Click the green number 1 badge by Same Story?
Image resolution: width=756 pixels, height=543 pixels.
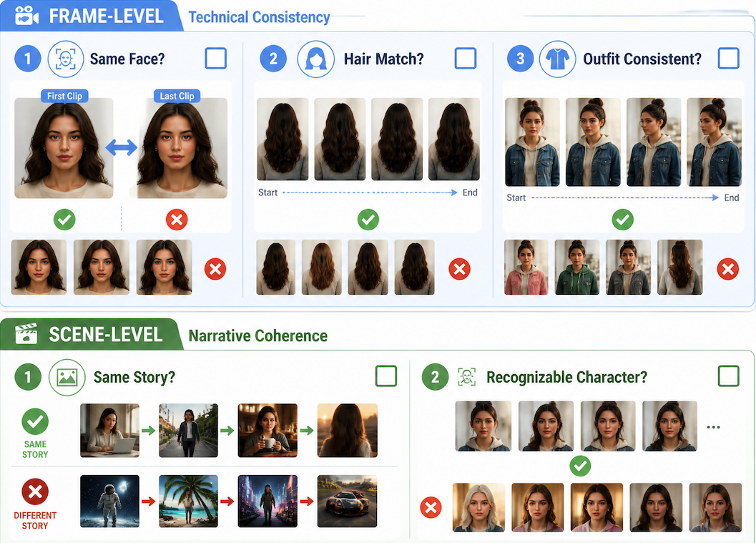click(28, 376)
